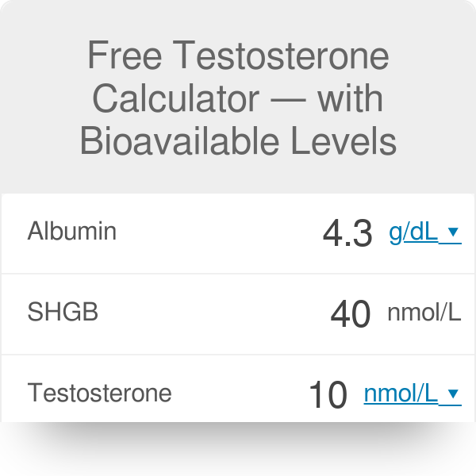Open the Albumin g/dL unit selector
The width and height of the screenshot is (476, 476).
pos(413,232)
